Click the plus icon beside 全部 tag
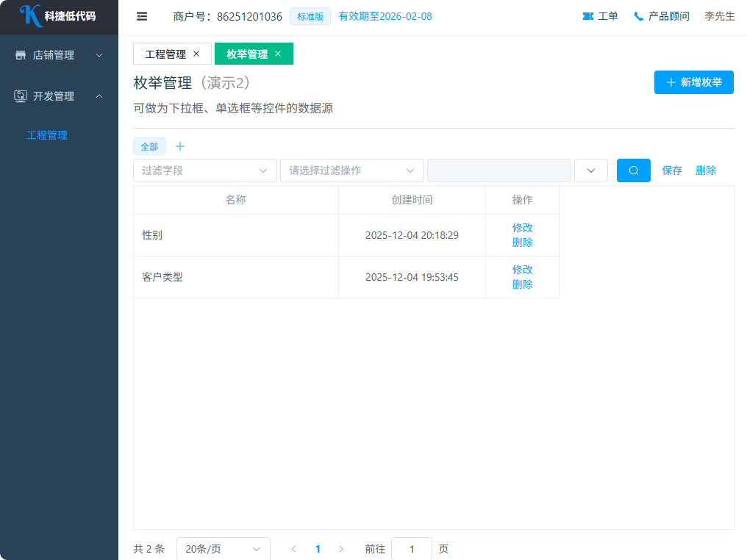 coord(180,146)
